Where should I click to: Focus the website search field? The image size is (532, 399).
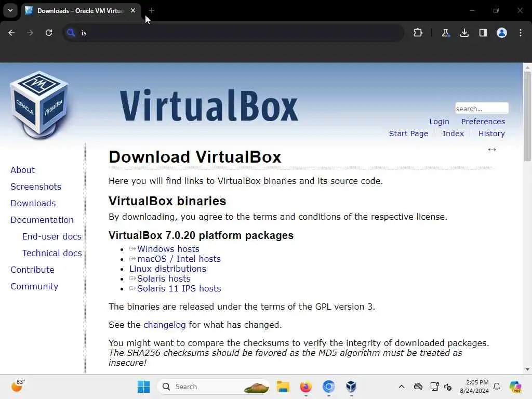(x=482, y=109)
